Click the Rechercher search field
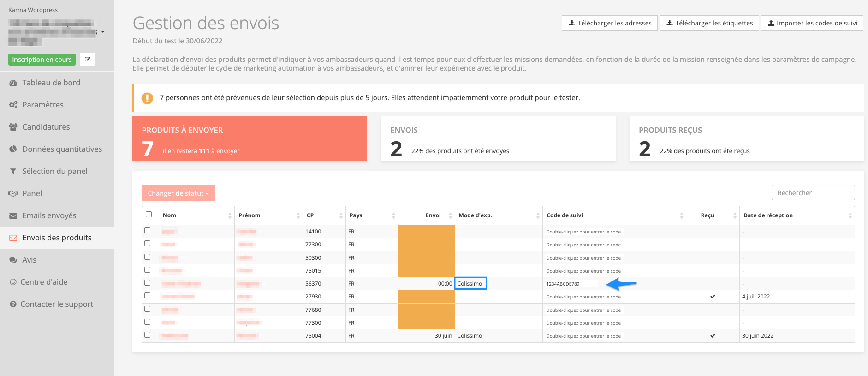The image size is (868, 376). click(813, 193)
